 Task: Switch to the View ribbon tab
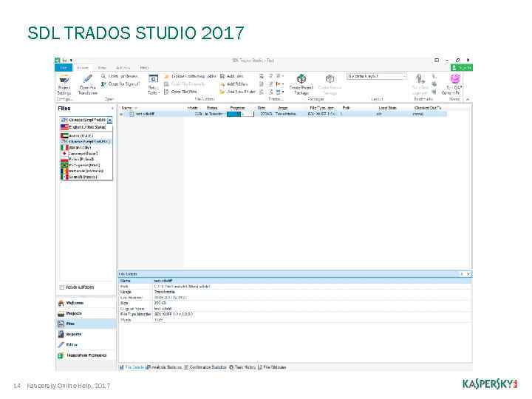tap(102, 68)
